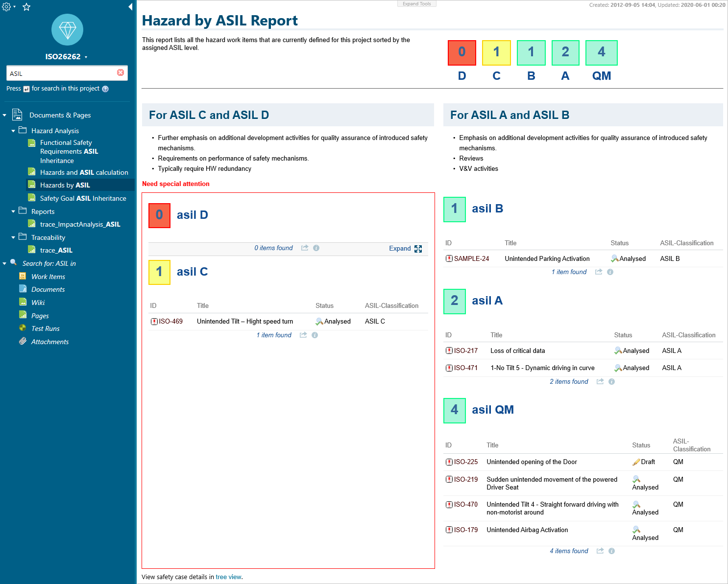Screen dimensions: 728x584
Task: Click the info icon under asil A table
Action: pos(612,382)
